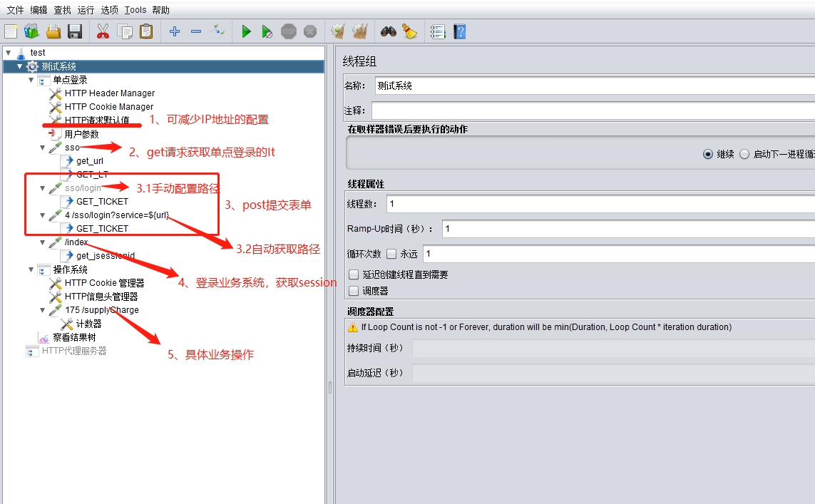Screen dimensions: 815x504
Task: Save the test plan via the disk icon
Action: click(75, 31)
